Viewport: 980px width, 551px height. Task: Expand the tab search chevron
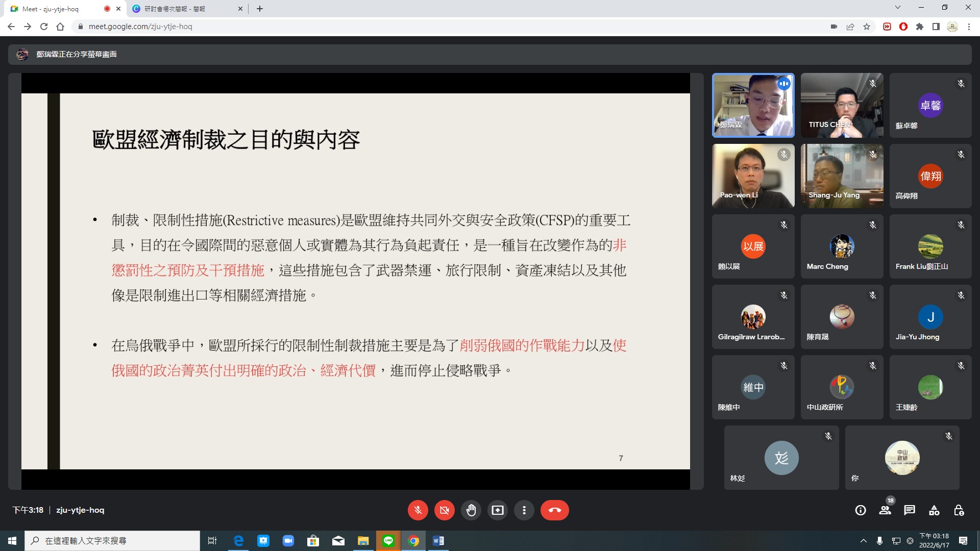coord(898,8)
